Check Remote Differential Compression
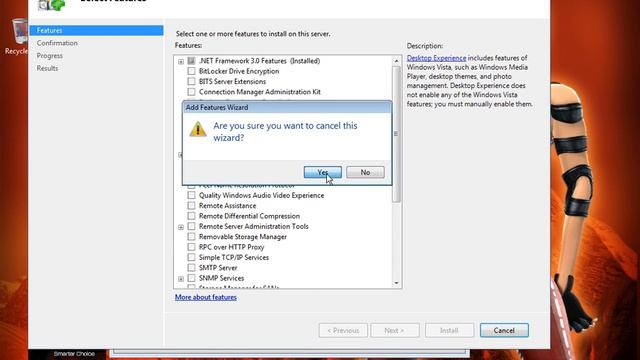640x360 pixels. click(191, 216)
